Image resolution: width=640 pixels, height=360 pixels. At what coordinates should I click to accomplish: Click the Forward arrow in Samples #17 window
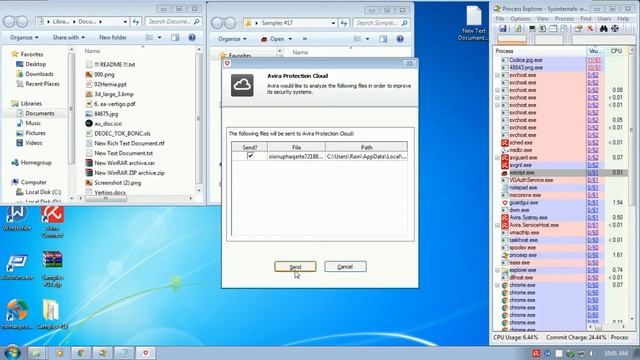[x=230, y=23]
